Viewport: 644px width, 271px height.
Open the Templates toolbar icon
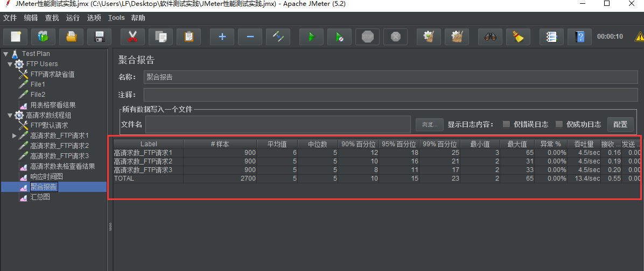click(43, 37)
